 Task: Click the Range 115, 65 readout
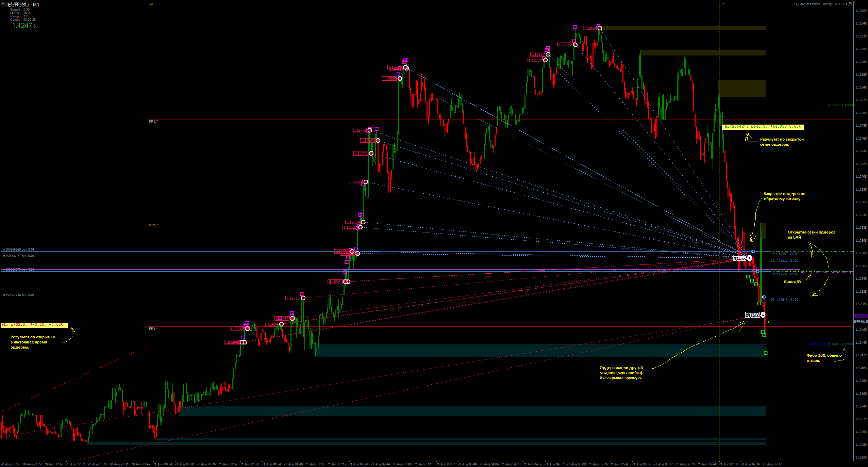pos(22,16)
